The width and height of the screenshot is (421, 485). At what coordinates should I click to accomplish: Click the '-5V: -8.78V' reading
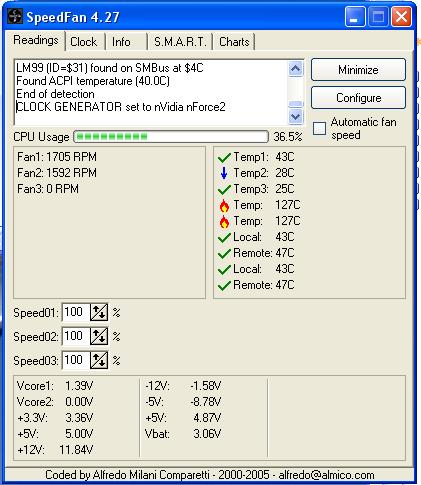183,402
